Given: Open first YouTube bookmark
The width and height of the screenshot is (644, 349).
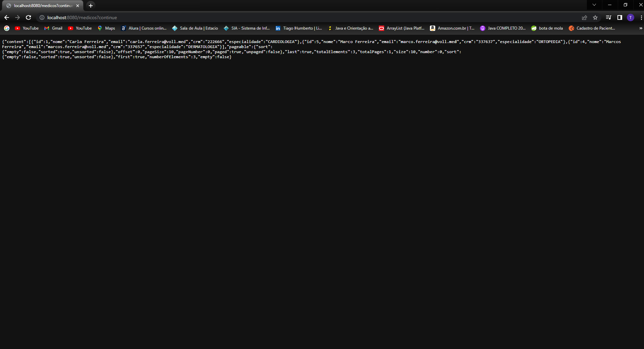Looking at the screenshot, I should coord(27,28).
